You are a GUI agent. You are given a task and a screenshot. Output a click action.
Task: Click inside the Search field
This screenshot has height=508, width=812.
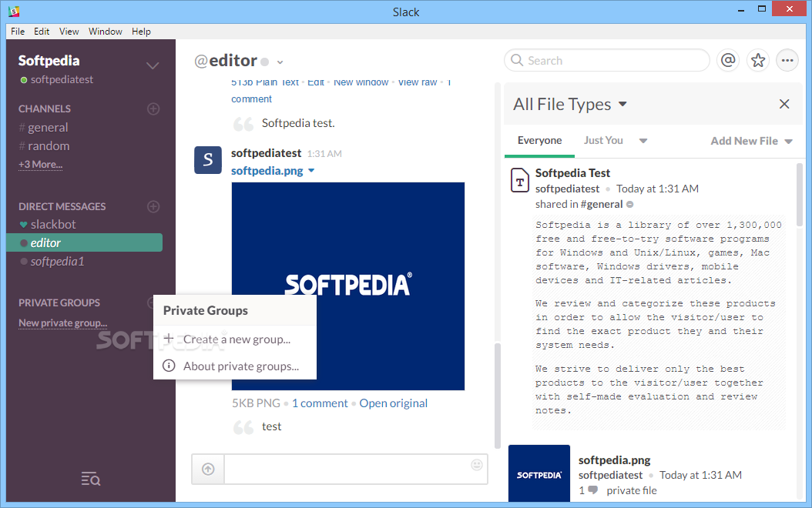click(x=607, y=61)
